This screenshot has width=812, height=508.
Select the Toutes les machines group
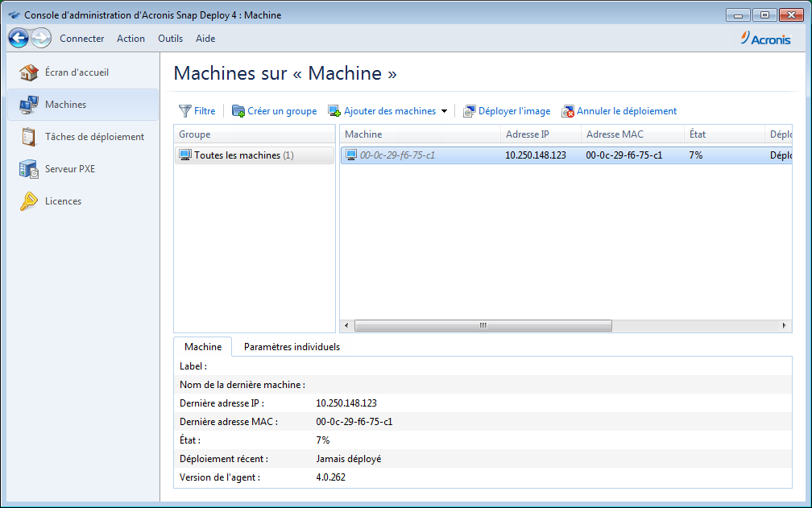238,155
